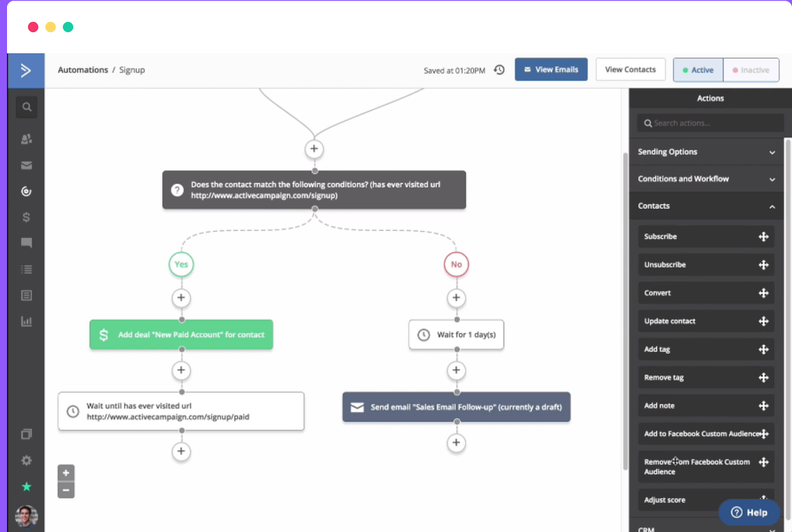Expand the Sending Options section
The image size is (792, 532).
[706, 152]
